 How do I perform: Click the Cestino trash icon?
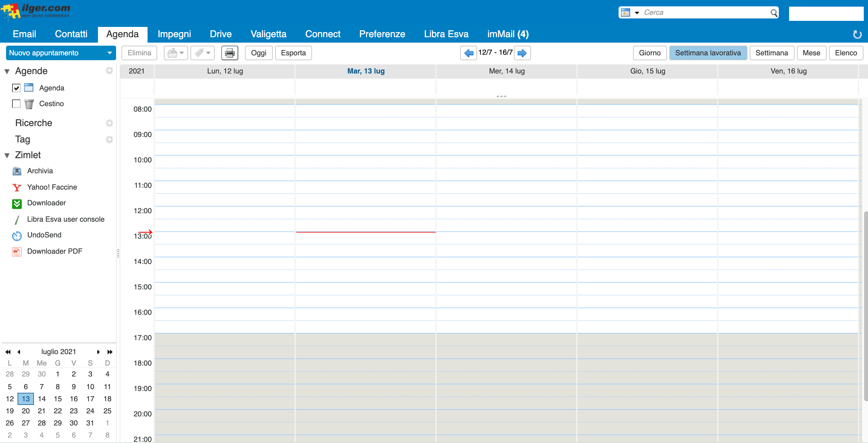pos(29,104)
